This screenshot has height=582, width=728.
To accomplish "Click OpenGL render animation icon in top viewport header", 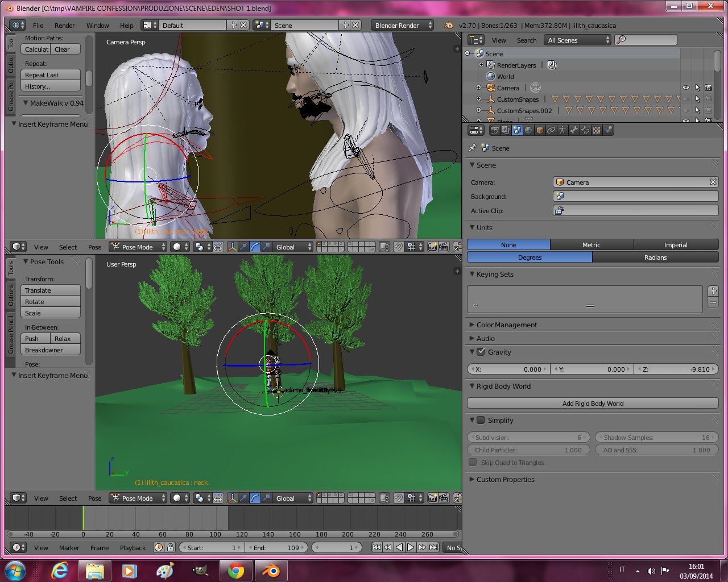I will (x=444, y=247).
